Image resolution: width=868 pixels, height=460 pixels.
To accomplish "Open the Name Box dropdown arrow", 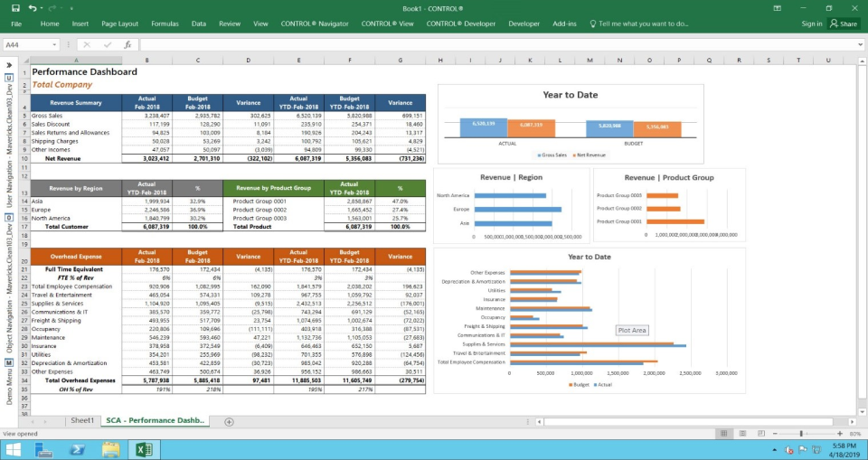I will 55,44.
